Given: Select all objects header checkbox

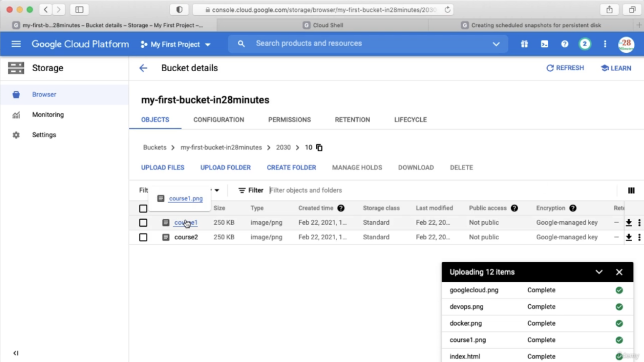Looking at the screenshot, I should pos(143,208).
